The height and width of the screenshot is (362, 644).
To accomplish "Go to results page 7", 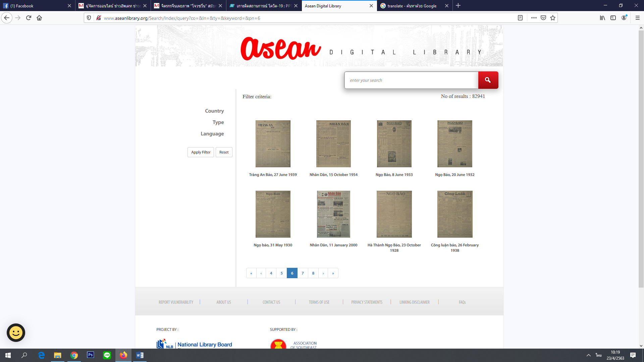I will pos(303,273).
